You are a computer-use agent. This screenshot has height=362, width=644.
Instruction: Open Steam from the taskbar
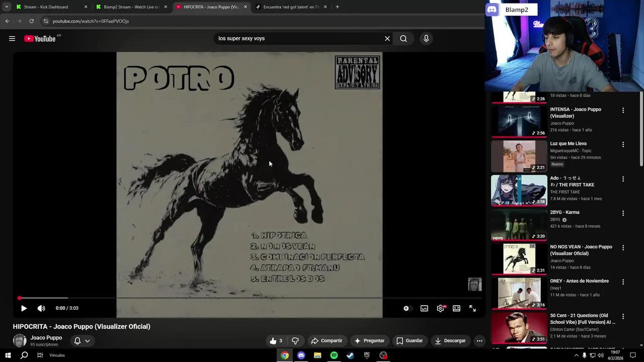pos(350,355)
